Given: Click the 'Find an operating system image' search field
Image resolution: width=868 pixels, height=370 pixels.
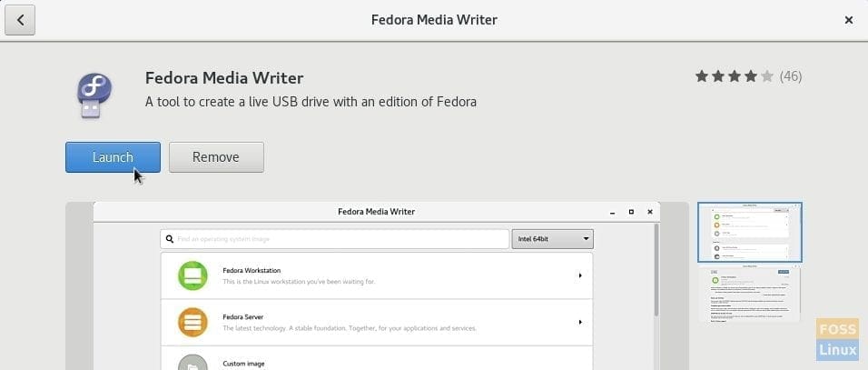Looking at the screenshot, I should pos(334,239).
